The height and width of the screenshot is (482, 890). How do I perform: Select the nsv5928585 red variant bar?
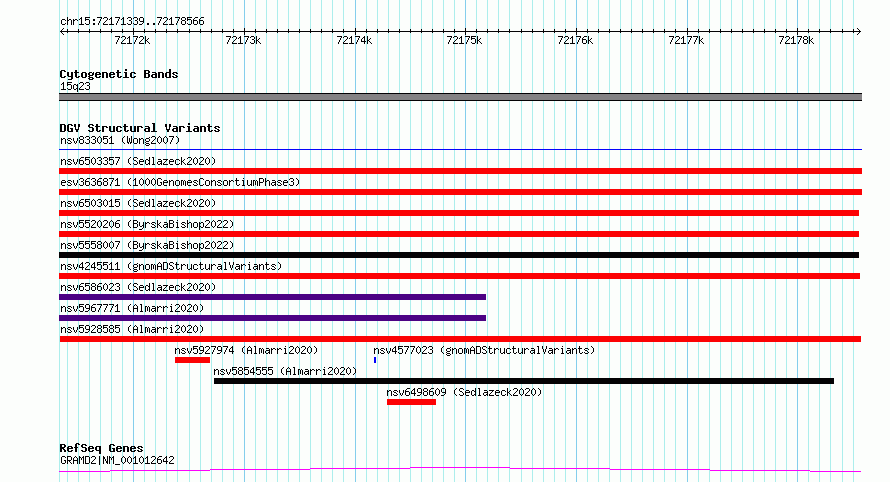tap(460, 339)
